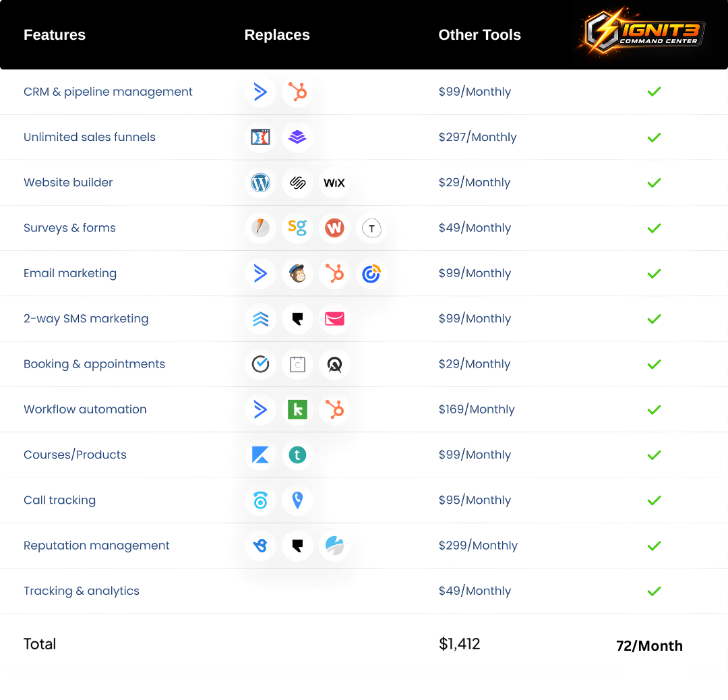Select 'CRM & pipeline management' feature text
Viewport: 728px width, 700px height.
(108, 92)
